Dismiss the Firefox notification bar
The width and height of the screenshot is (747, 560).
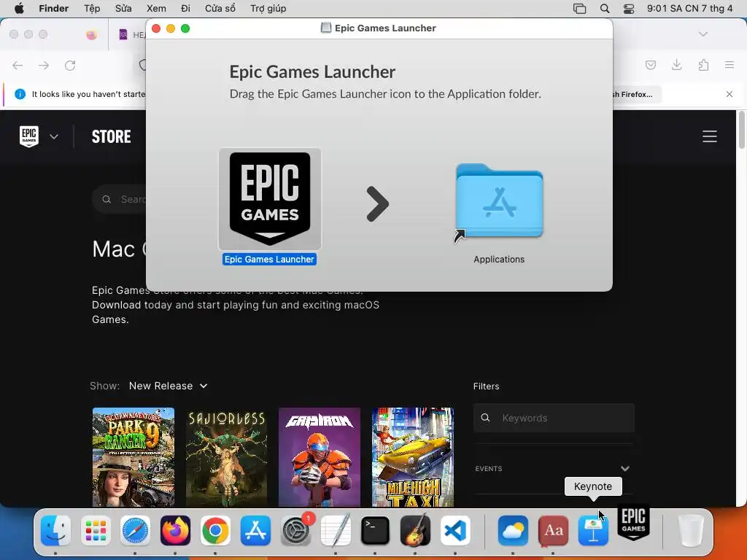tap(729, 94)
